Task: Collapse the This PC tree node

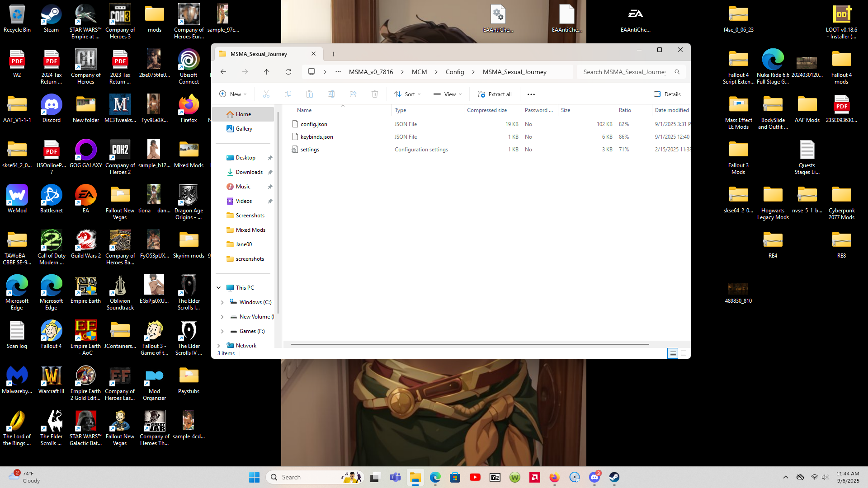Action: tap(219, 288)
